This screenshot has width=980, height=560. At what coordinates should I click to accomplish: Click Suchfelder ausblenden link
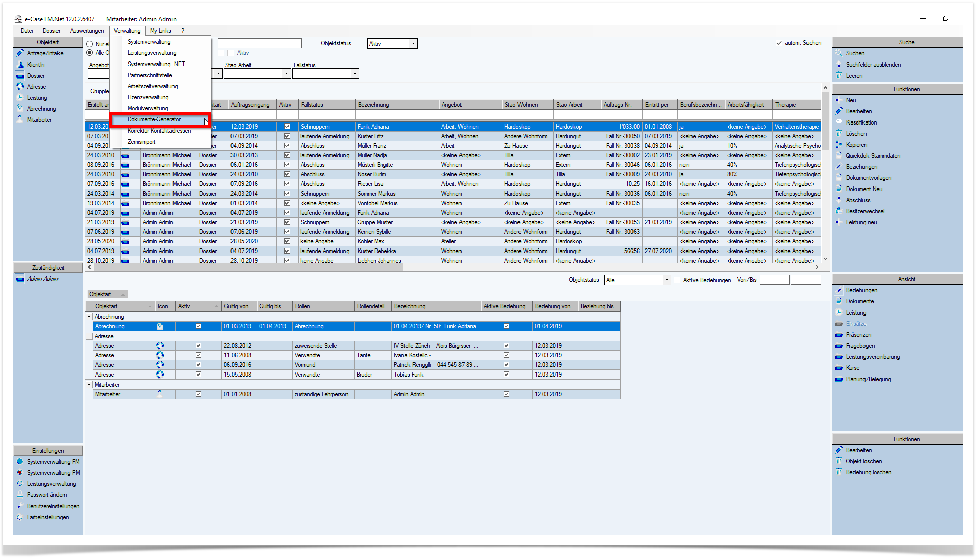pyautogui.click(x=873, y=65)
